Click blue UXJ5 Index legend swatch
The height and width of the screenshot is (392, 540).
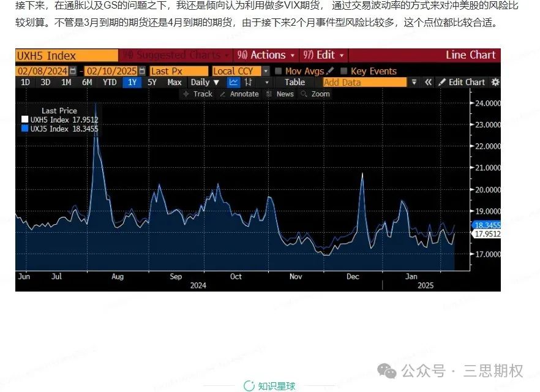point(24,129)
